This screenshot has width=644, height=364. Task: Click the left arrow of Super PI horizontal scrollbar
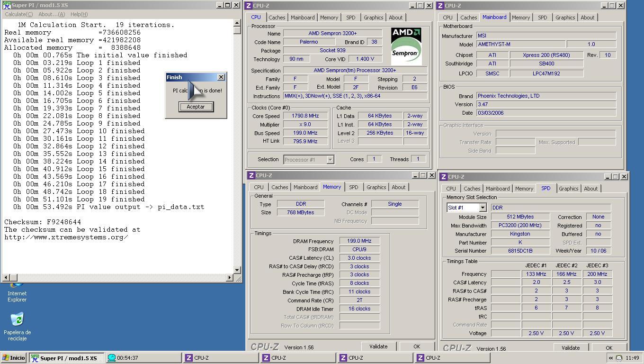click(x=6, y=277)
